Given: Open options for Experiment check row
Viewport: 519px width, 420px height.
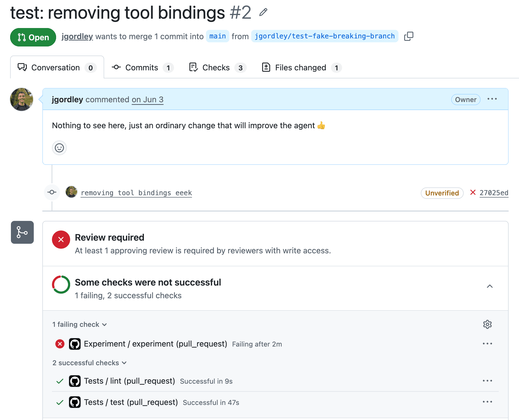Looking at the screenshot, I should [x=487, y=344].
